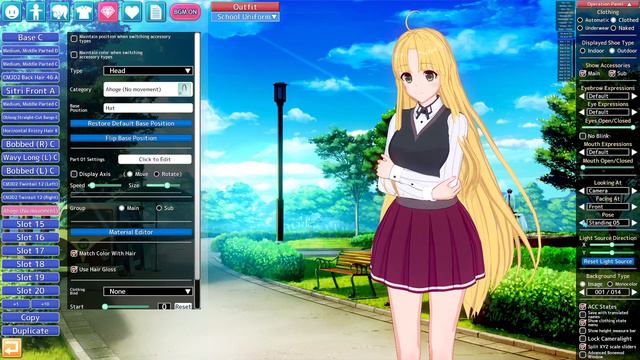Screen dimensions: 640x360
Task: Toggle ACC States checkbox
Action: 583,307
